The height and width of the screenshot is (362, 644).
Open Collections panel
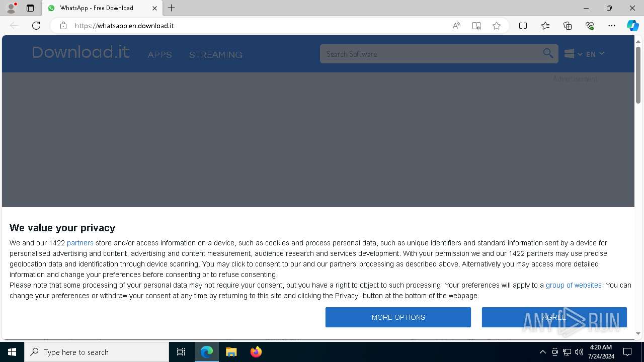click(568, 26)
